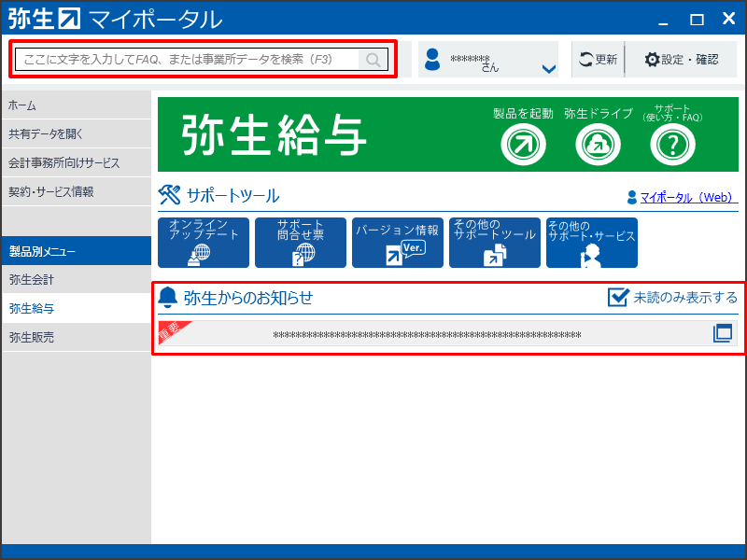
Task: Expand the user account dropdown
Action: pos(549,69)
